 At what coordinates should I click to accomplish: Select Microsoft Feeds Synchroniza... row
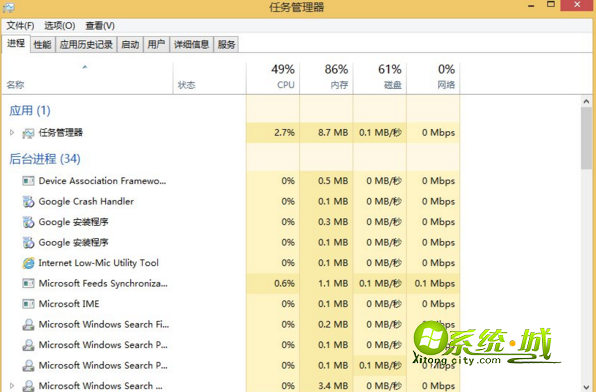pyautogui.click(x=231, y=284)
